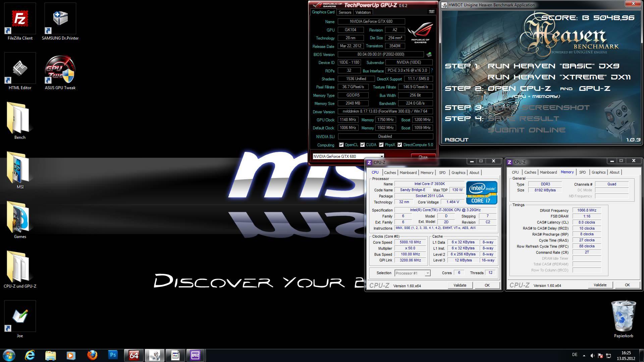Viewport: 644px width, 362px height.
Task: Toggle the CUDA checkbox in GPU-Z
Action: coord(362,145)
